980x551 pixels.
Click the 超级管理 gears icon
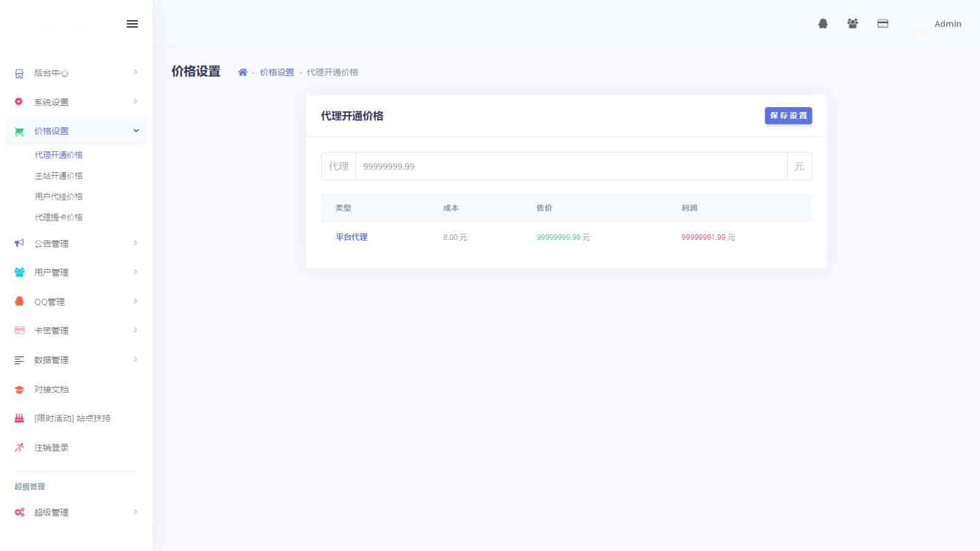pyautogui.click(x=20, y=512)
